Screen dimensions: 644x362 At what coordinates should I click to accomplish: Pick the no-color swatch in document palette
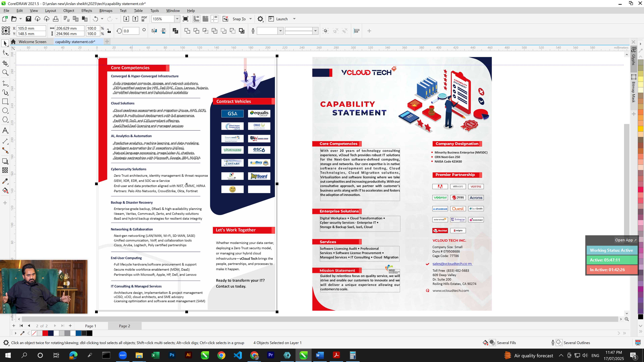point(34,333)
